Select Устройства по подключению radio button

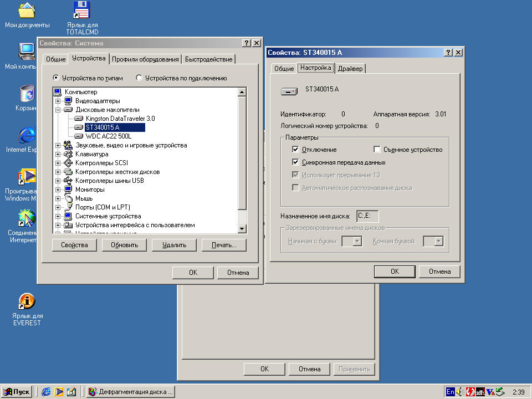139,78
